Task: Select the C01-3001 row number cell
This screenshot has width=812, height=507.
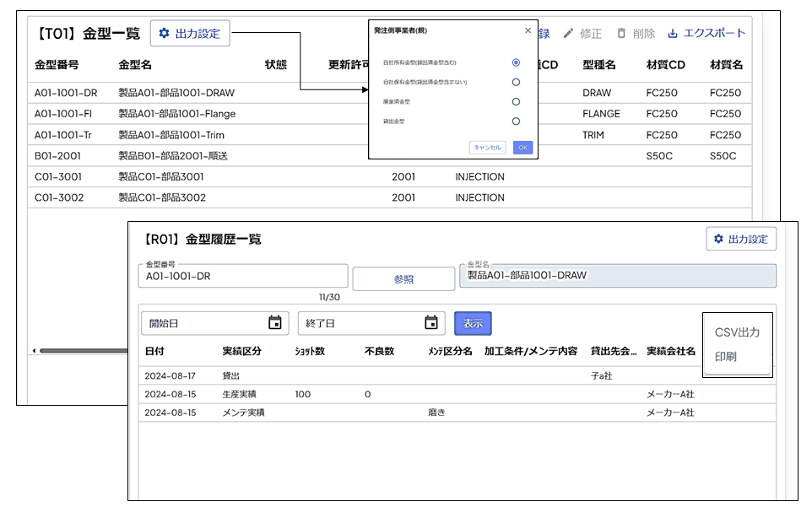Action: click(58, 177)
